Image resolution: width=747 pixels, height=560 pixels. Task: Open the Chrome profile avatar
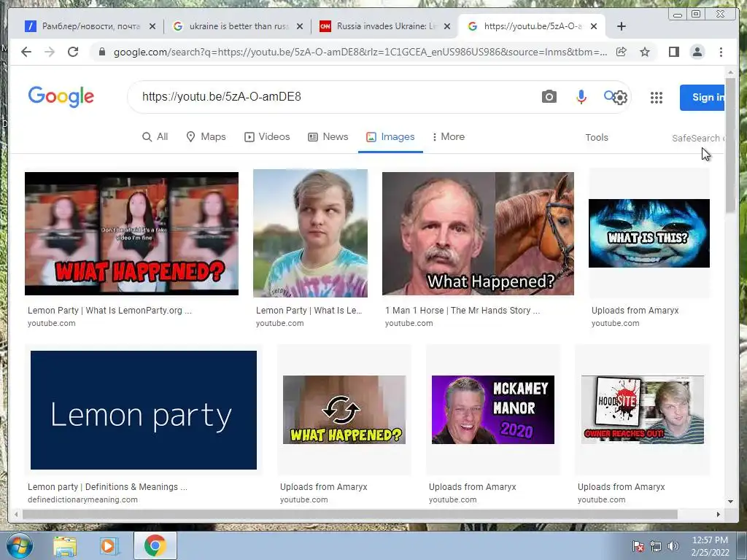[x=697, y=52]
